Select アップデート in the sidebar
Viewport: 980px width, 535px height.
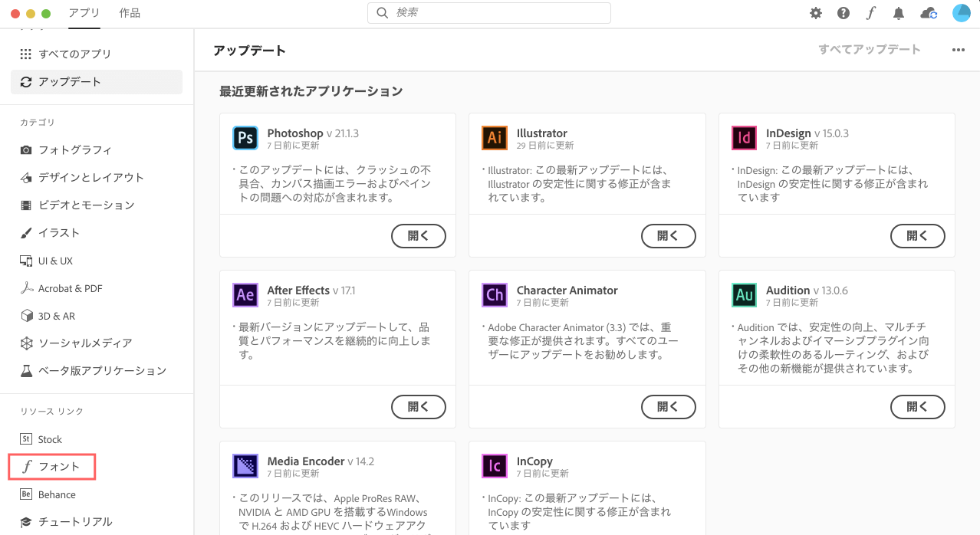point(97,82)
